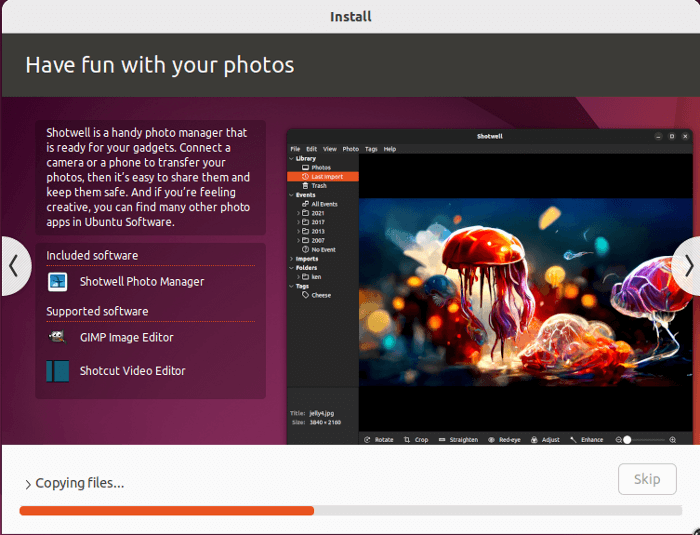Advance to the next installer slide
This screenshot has width=700, height=535.
point(687,266)
